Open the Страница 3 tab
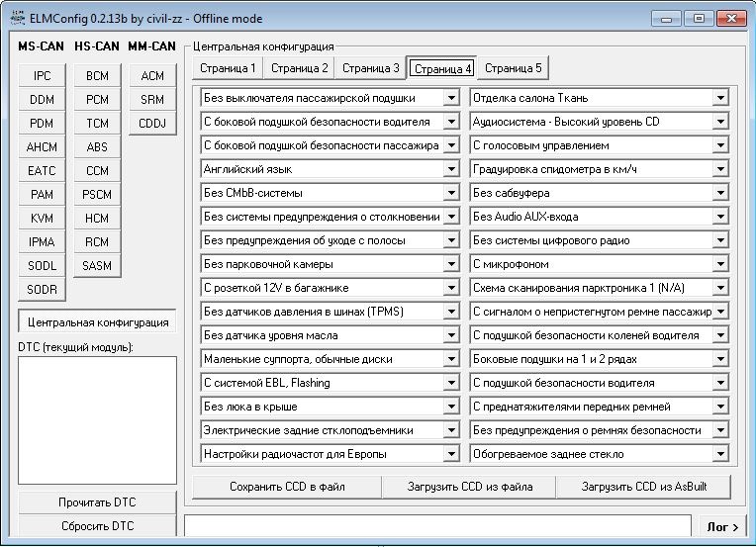756x547 pixels. [370, 68]
